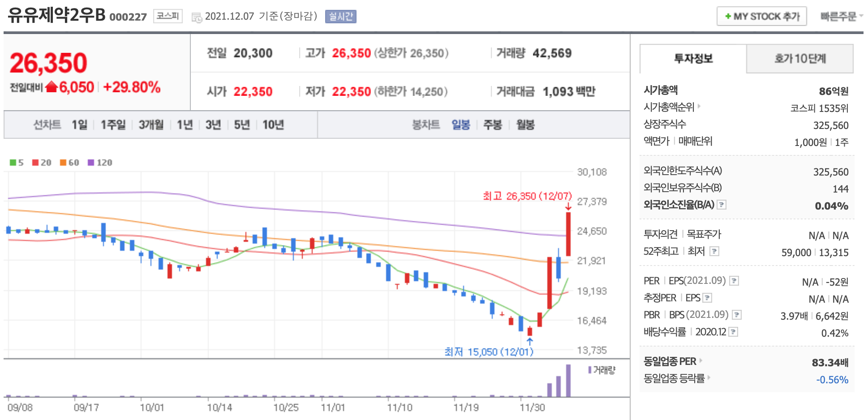The image size is (868, 420).
Task: Click the 선차트 label
Action: tap(47, 124)
